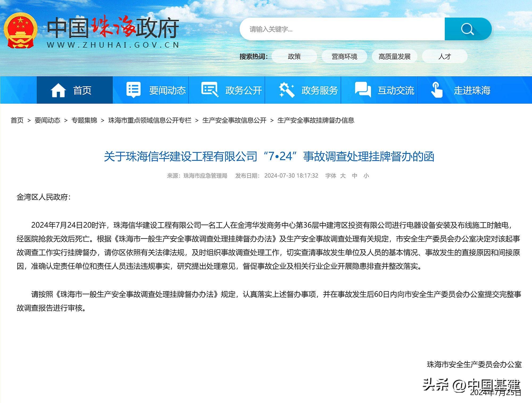
Task: Open the 互动交流 navigation tab
Action: click(379, 90)
